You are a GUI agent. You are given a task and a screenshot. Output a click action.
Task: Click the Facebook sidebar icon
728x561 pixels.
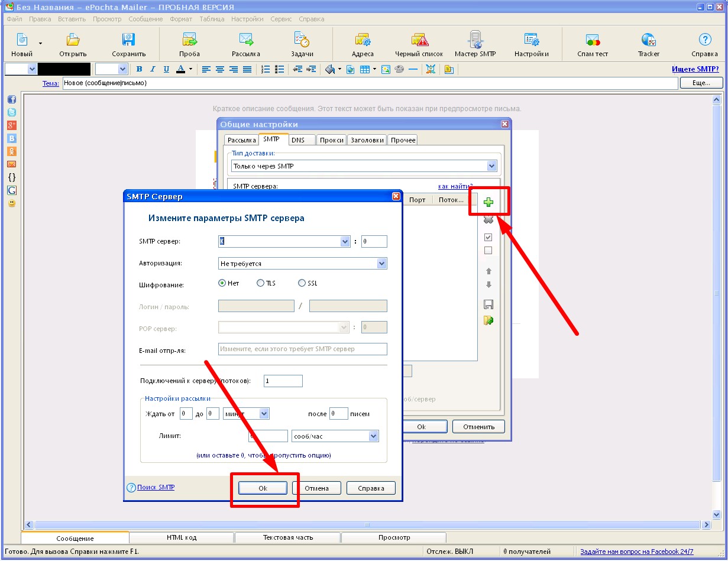pyautogui.click(x=11, y=99)
